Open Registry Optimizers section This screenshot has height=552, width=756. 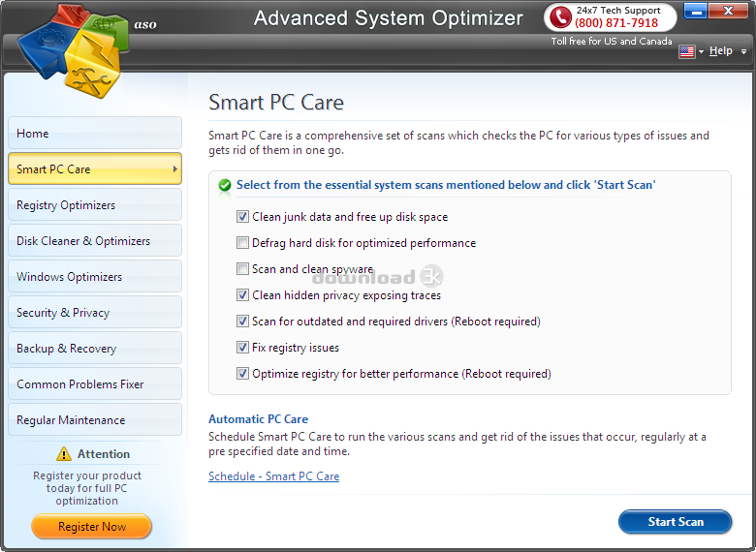tap(95, 204)
